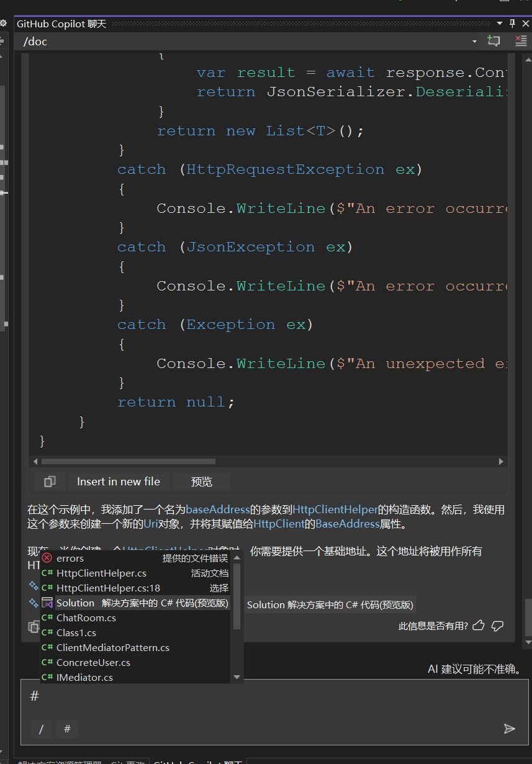Send the chat message with the arrow icon
This screenshot has width=532, height=764.
point(509,729)
